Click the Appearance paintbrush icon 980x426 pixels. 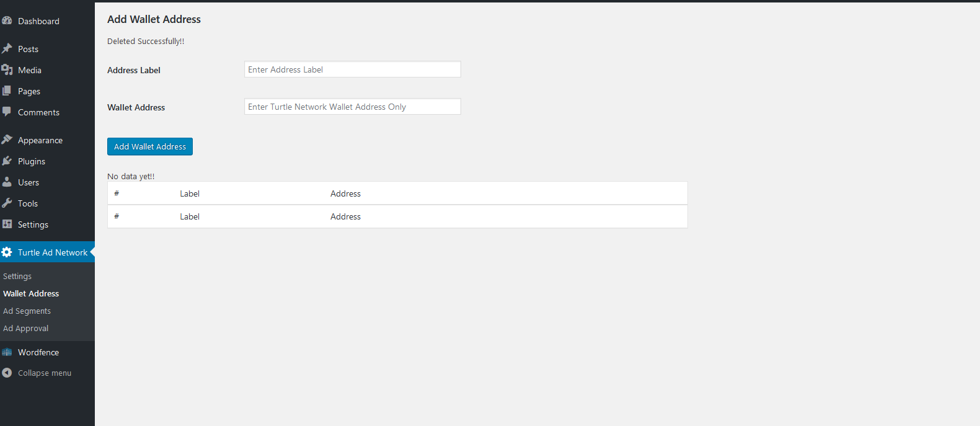pos(7,140)
